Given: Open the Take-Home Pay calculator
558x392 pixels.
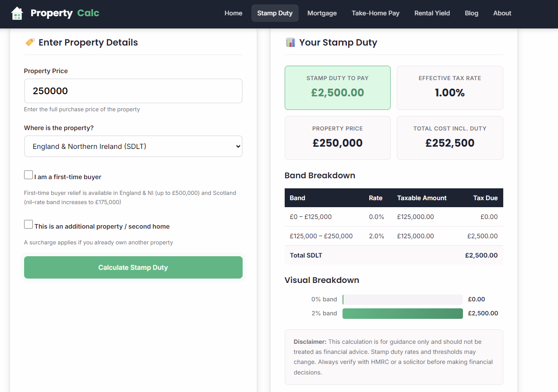Looking at the screenshot, I should click(x=375, y=13).
